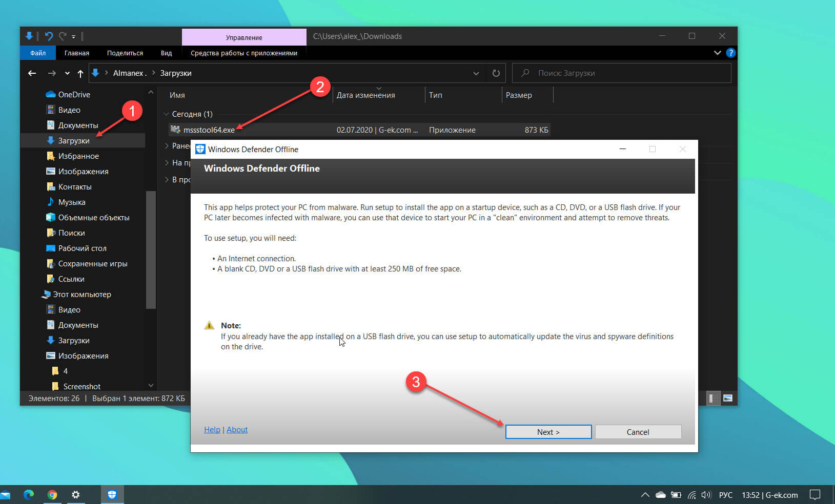This screenshot has height=504, width=835.
Task: Open Settings via the gear taskbar icon
Action: [75, 494]
